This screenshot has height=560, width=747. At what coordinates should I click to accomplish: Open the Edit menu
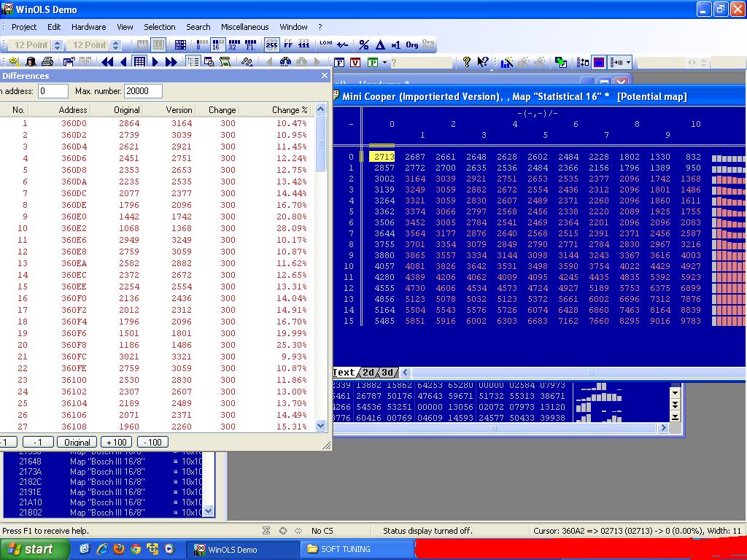(54, 27)
